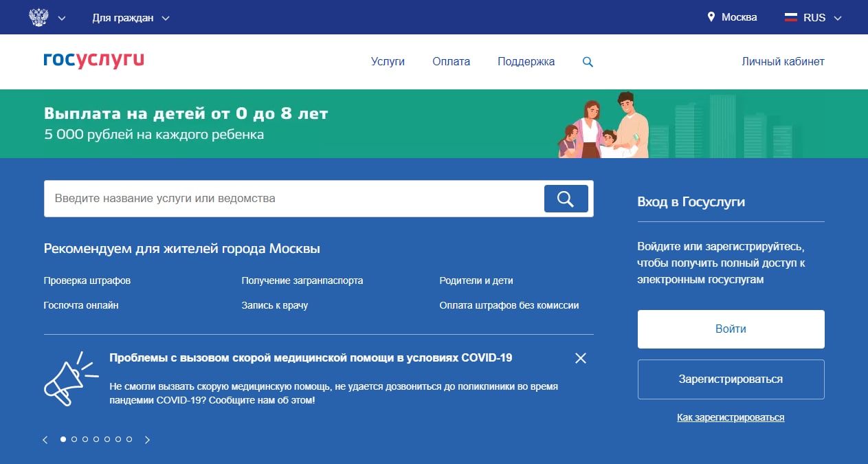This screenshot has width=868, height=464.
Task: Close the COVID-19 announcement with X
Action: click(581, 358)
